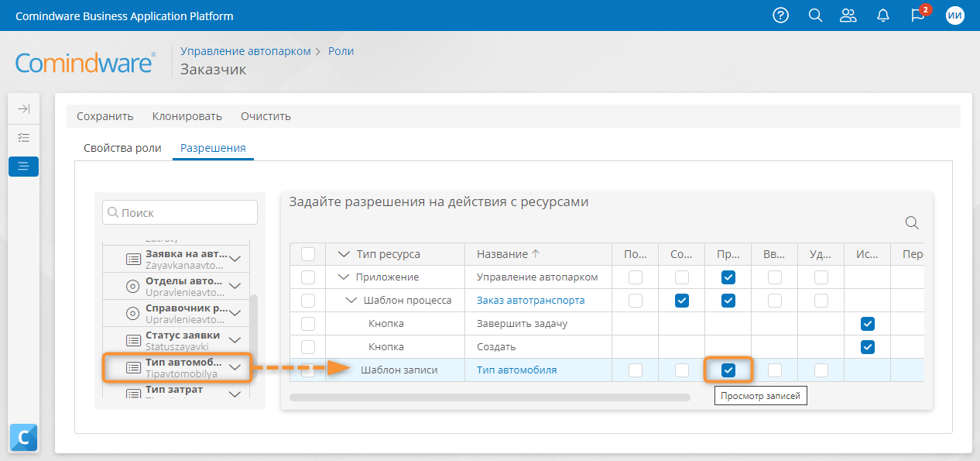Uncheck use permission for Завершить задачу button
The image size is (980, 461).
[x=868, y=324]
